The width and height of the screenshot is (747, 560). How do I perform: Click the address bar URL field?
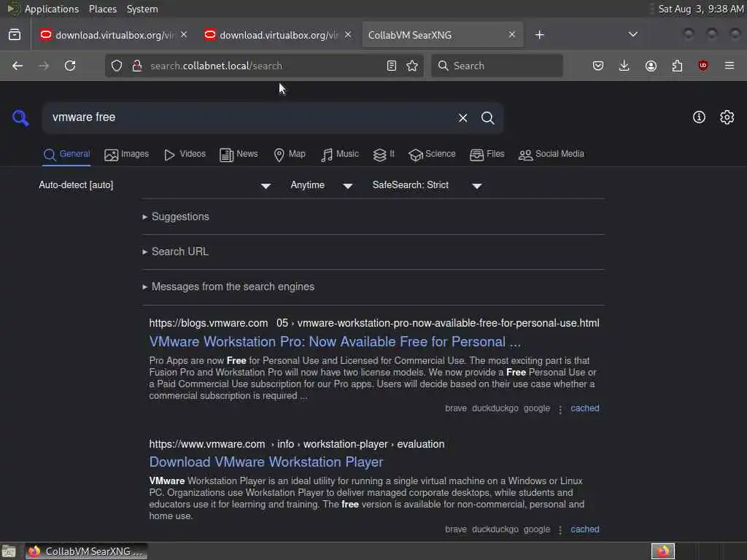pyautogui.click(x=265, y=66)
